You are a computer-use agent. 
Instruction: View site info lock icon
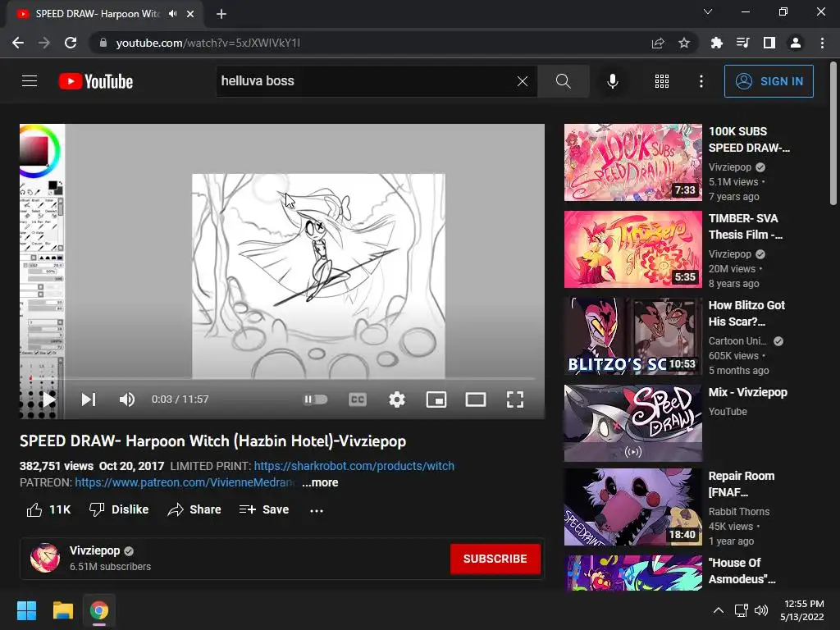(103, 43)
